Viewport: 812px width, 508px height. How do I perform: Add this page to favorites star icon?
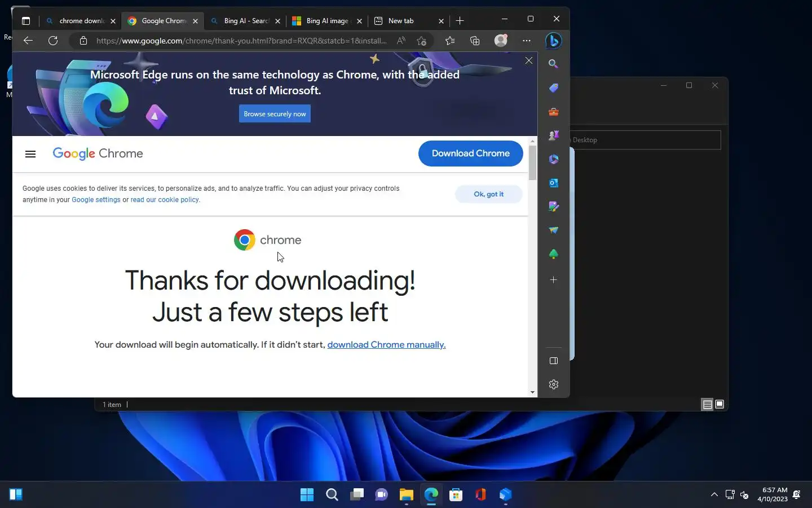tap(421, 41)
